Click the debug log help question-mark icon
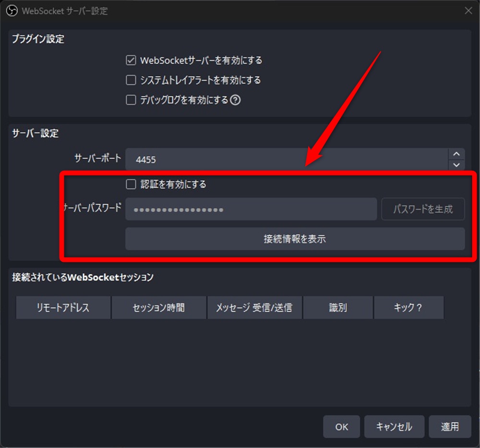 235,100
